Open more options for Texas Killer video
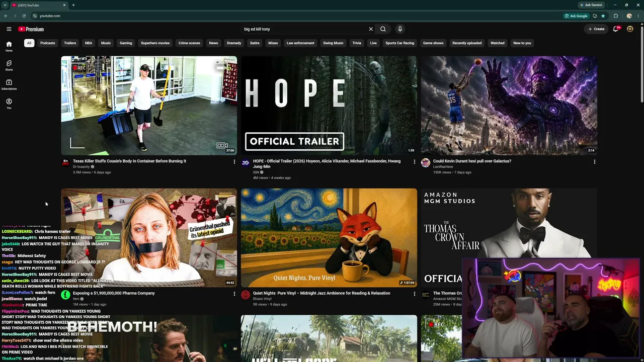This screenshot has width=644, height=362. coord(234,162)
